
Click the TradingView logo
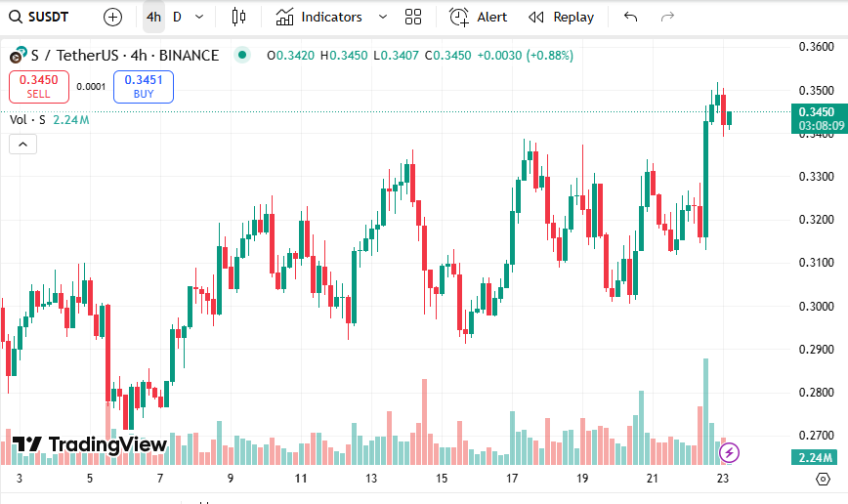click(90, 444)
